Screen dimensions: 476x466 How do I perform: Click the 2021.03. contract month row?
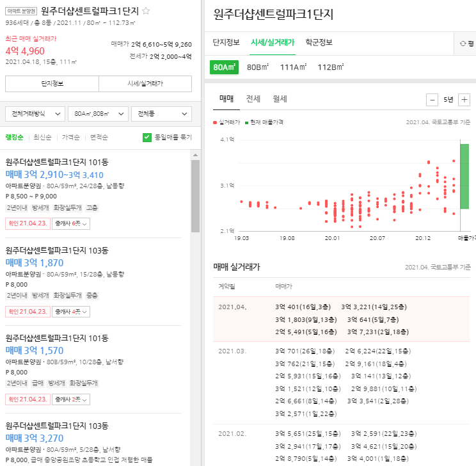click(342, 383)
